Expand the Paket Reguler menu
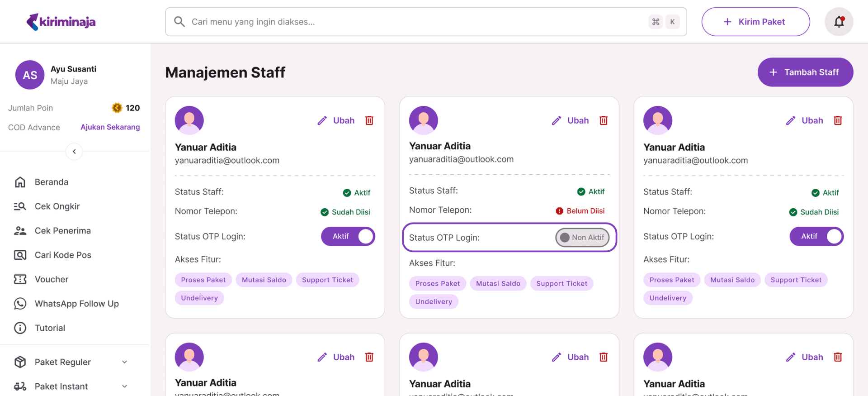This screenshot has height=396, width=868. click(70, 362)
